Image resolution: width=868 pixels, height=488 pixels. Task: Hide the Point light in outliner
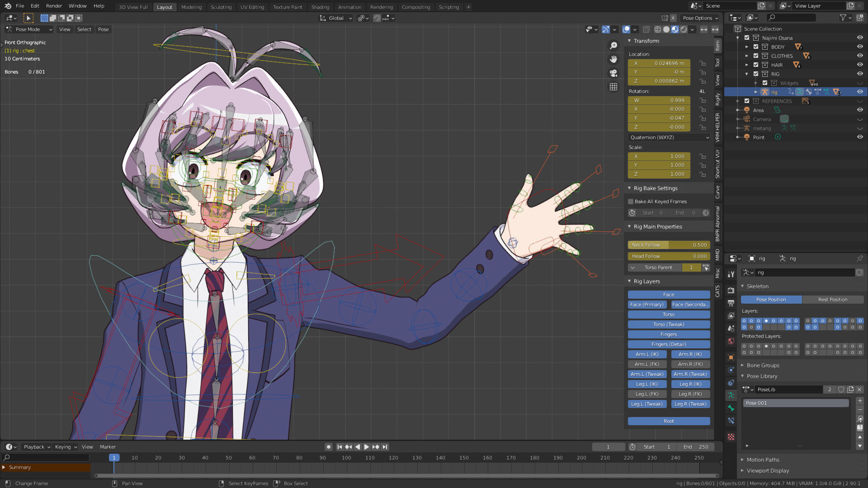click(x=860, y=137)
